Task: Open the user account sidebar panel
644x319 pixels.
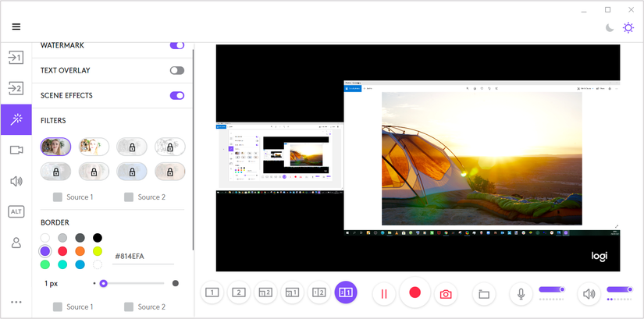Action: 16,243
